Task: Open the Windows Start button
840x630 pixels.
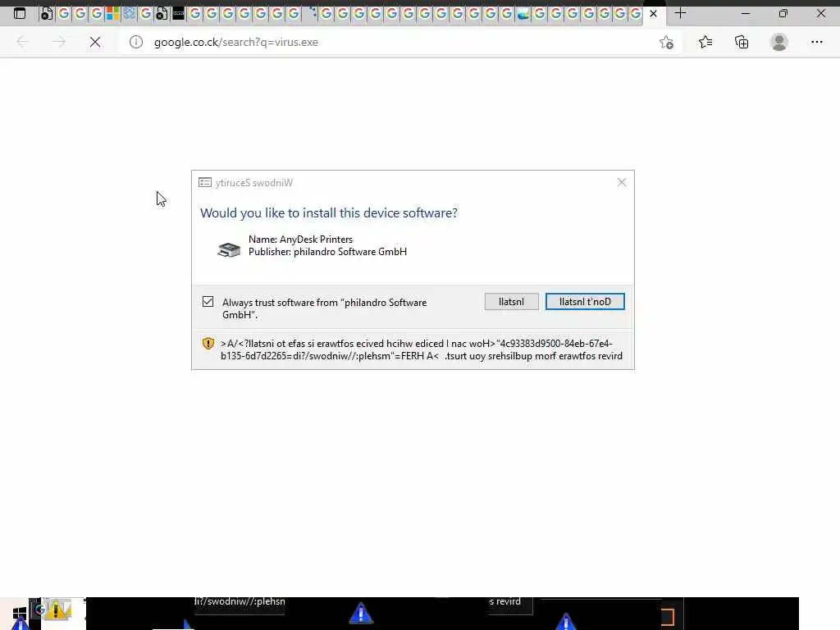Action: coord(20,614)
